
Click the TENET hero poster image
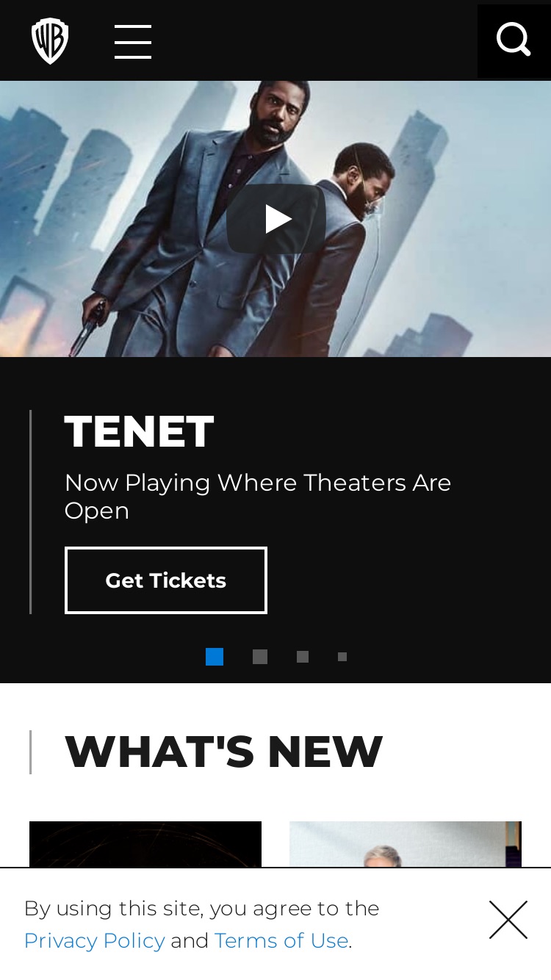coord(275,219)
